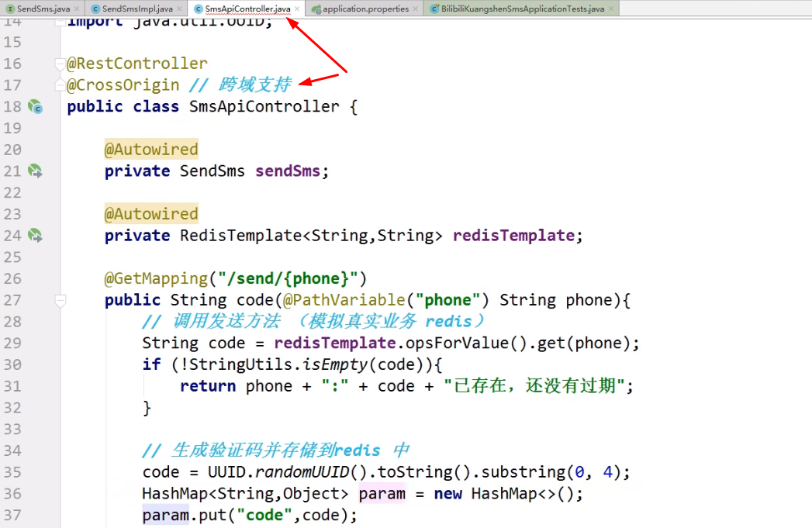812x528 pixels.
Task: Click the SendSms.java interface file icon
Action: [x=10, y=9]
